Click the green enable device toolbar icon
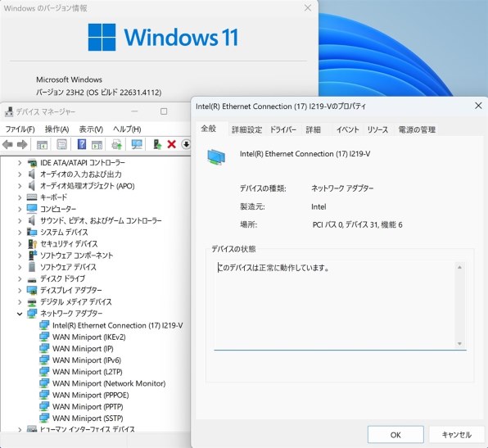This screenshot has width=488, height=448. (x=157, y=144)
